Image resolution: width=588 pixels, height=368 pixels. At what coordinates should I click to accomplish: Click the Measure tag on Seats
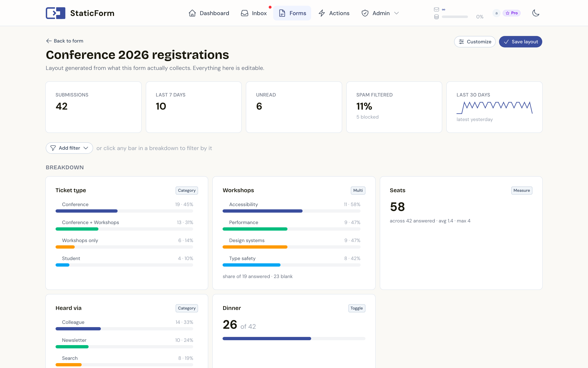coord(522,190)
